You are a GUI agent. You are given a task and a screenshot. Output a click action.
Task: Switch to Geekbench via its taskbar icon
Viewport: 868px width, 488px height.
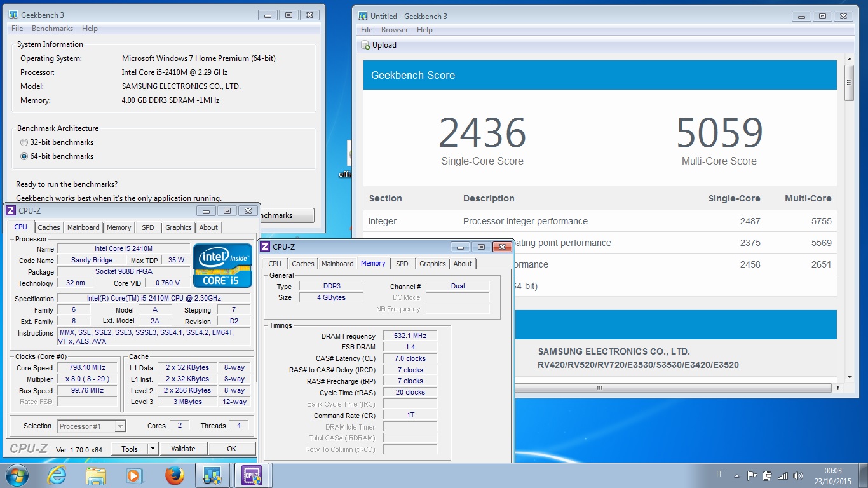tap(212, 475)
